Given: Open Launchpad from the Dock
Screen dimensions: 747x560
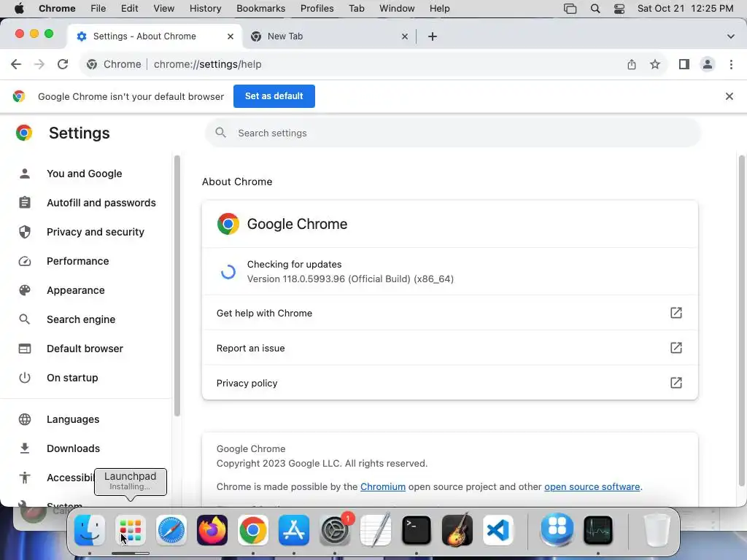Looking at the screenshot, I should [131, 530].
